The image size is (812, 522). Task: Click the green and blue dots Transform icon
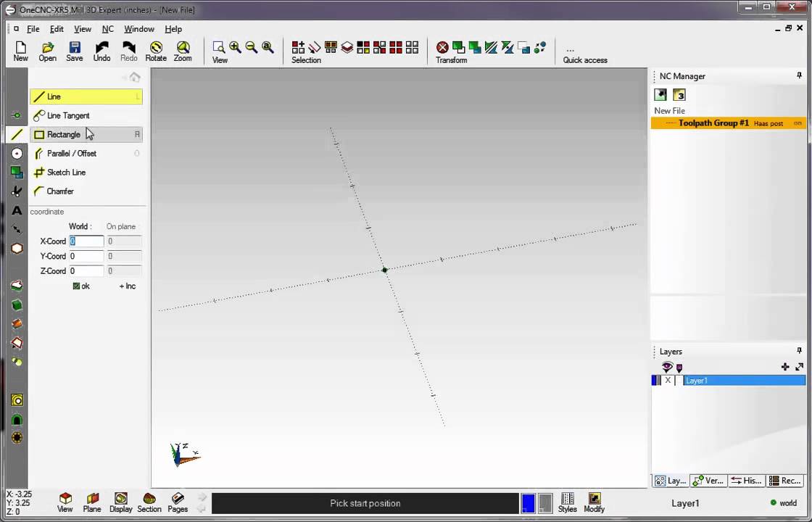[539, 48]
